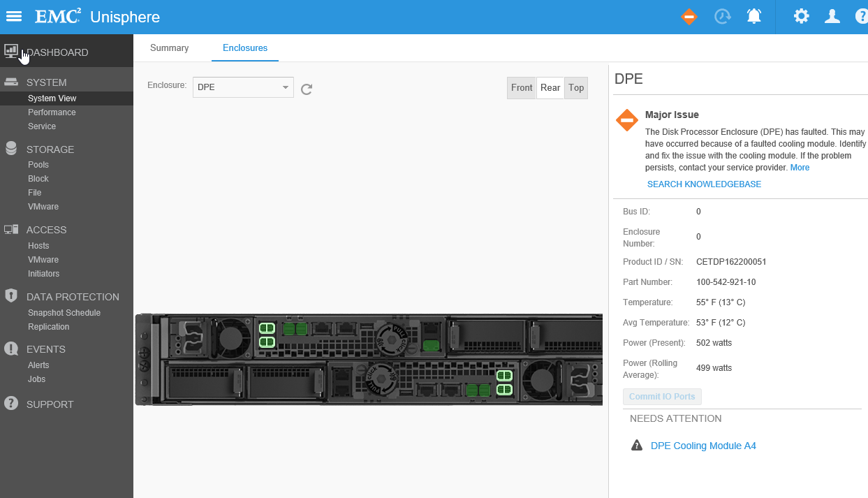Refresh the enclosure view
Viewport: 868px width, 498px height.
coord(306,89)
